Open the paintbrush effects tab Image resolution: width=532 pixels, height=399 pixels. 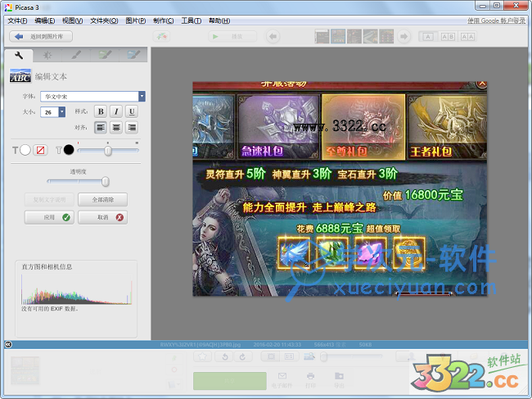click(76, 56)
